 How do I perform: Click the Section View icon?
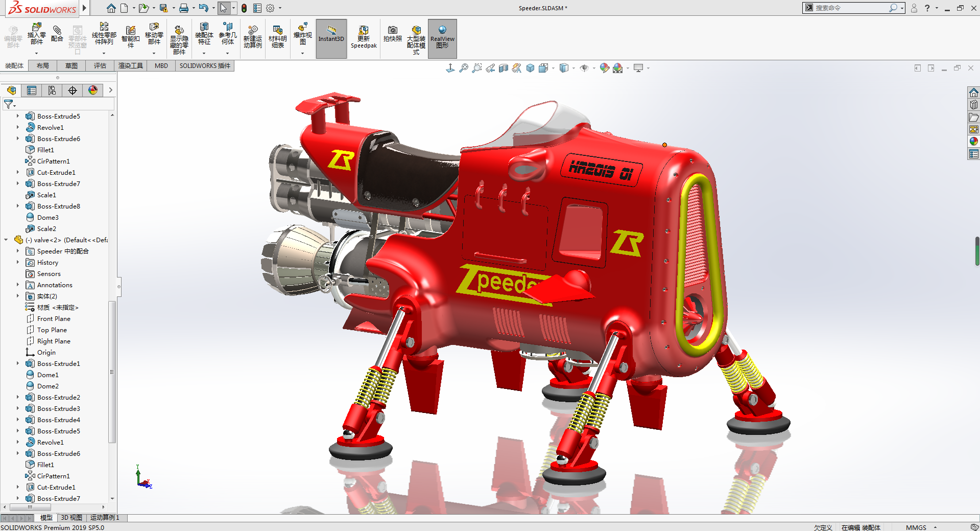(504, 68)
